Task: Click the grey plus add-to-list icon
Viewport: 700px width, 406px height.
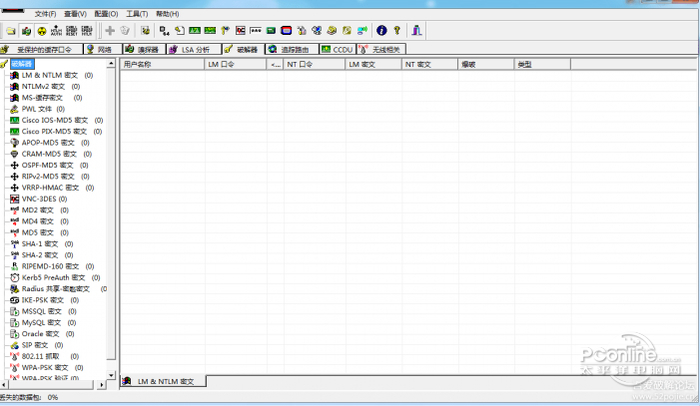Action: point(110,31)
